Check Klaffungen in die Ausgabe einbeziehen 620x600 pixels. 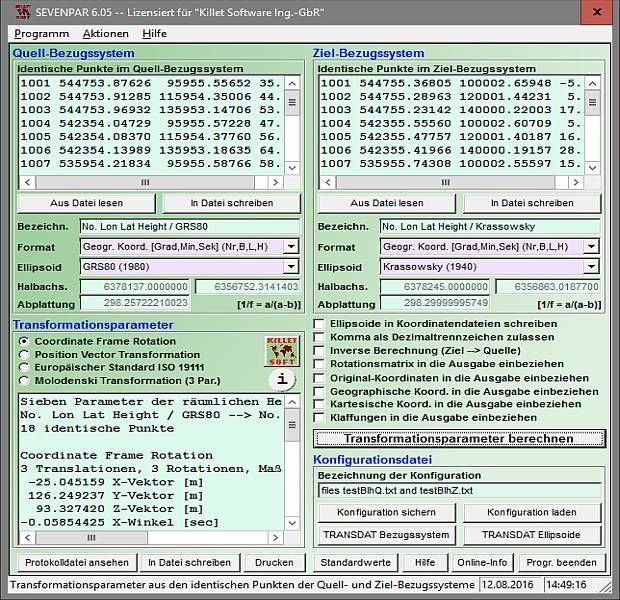(319, 418)
